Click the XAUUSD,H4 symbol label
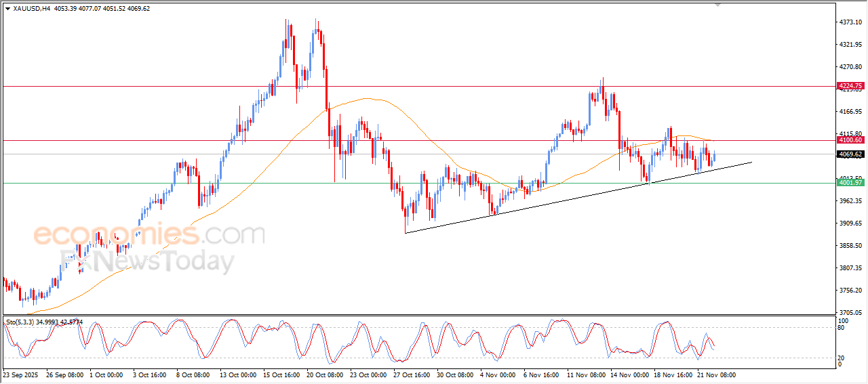Image resolution: width=868 pixels, height=384 pixels. coord(31,9)
